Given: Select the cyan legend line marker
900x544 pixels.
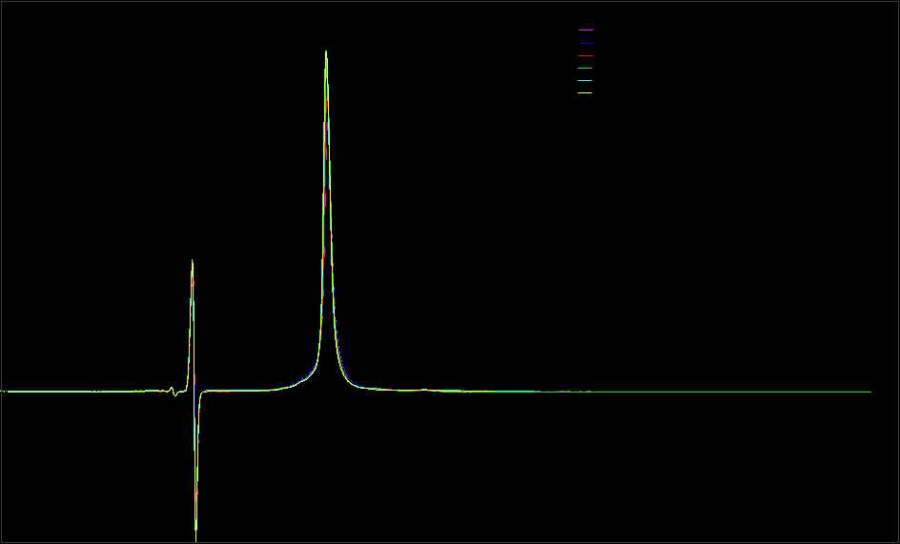Looking at the screenshot, I should pos(585,80).
